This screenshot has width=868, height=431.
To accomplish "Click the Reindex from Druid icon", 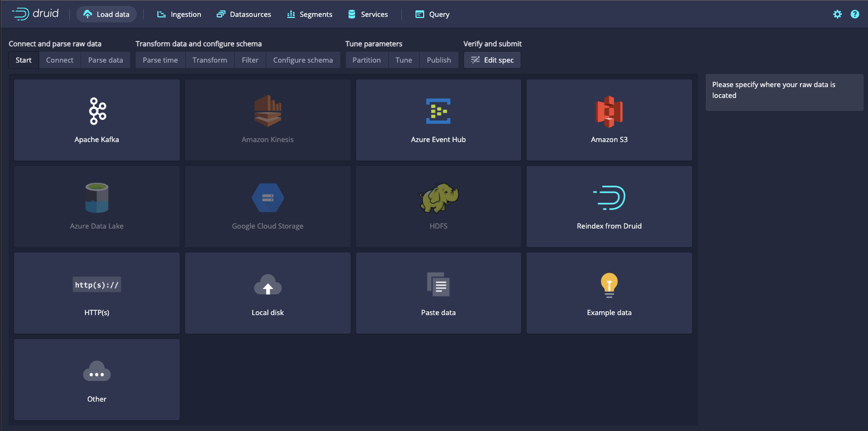I will pyautogui.click(x=609, y=198).
